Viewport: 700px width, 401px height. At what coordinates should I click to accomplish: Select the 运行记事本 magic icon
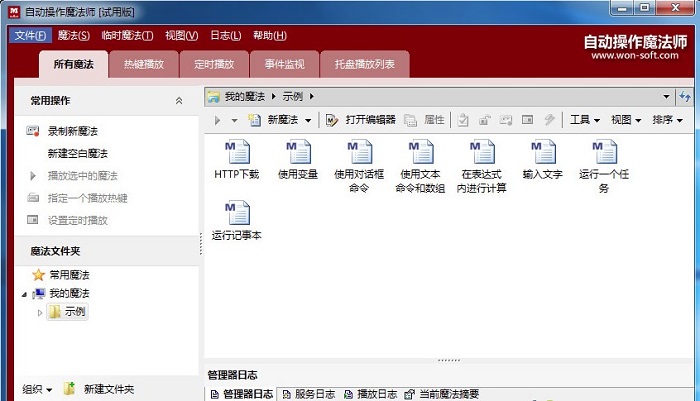(237, 213)
